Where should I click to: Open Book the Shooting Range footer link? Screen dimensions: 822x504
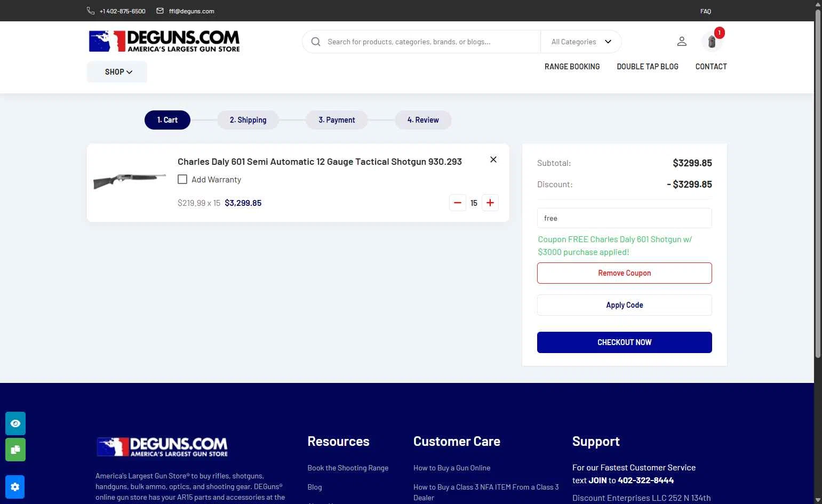[348, 468]
